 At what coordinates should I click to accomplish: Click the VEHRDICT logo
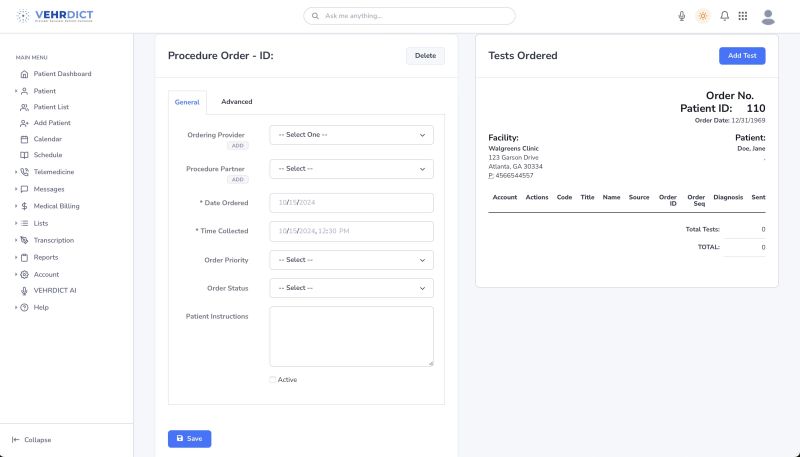55,16
